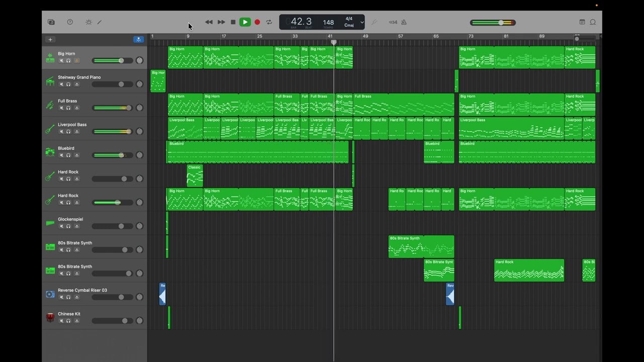Viewport: 644px width, 362px height.
Task: Mute the Reverse Cymbal Riser 03 track
Action: 61,297
